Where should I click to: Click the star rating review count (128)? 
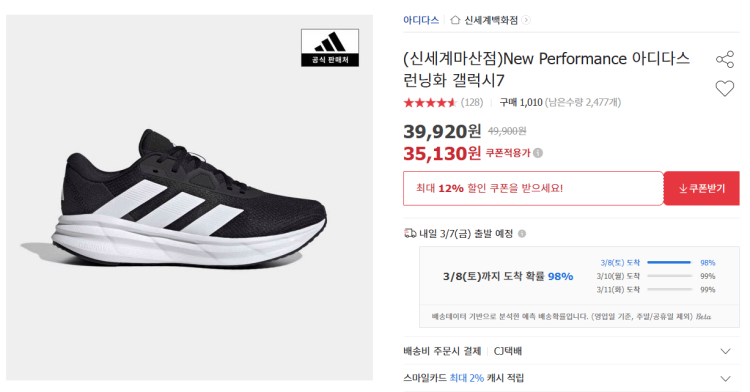click(472, 102)
